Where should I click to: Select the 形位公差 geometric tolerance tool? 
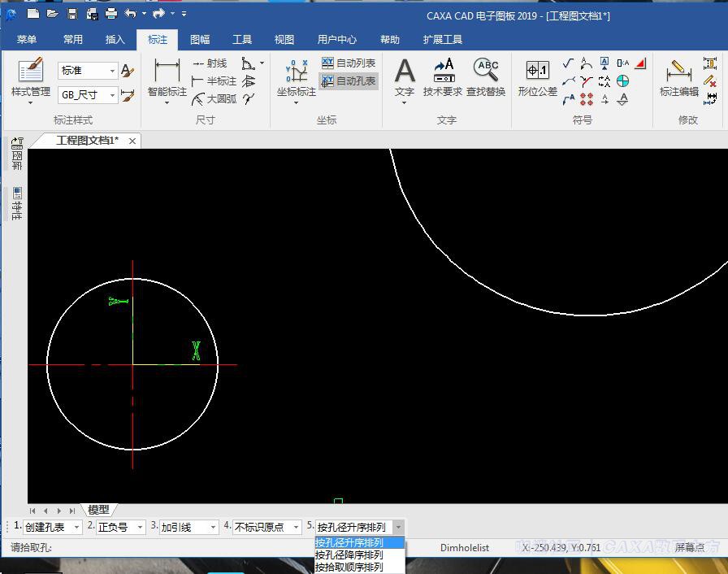click(x=537, y=72)
